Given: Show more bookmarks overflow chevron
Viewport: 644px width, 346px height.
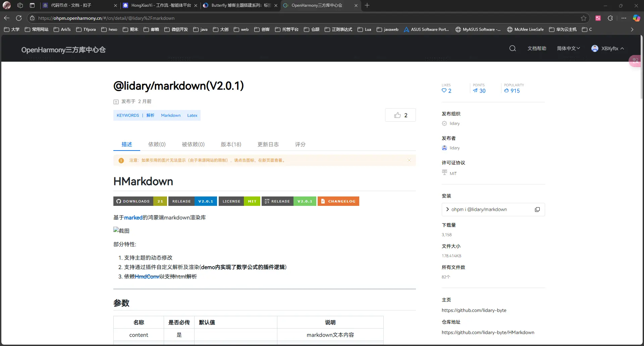Looking at the screenshot, I should tap(632, 30).
